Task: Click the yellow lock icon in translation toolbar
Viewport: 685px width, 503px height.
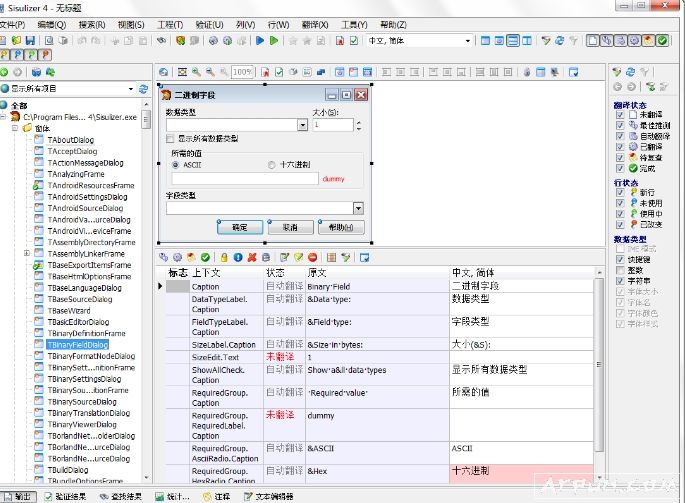Action: [x=224, y=257]
